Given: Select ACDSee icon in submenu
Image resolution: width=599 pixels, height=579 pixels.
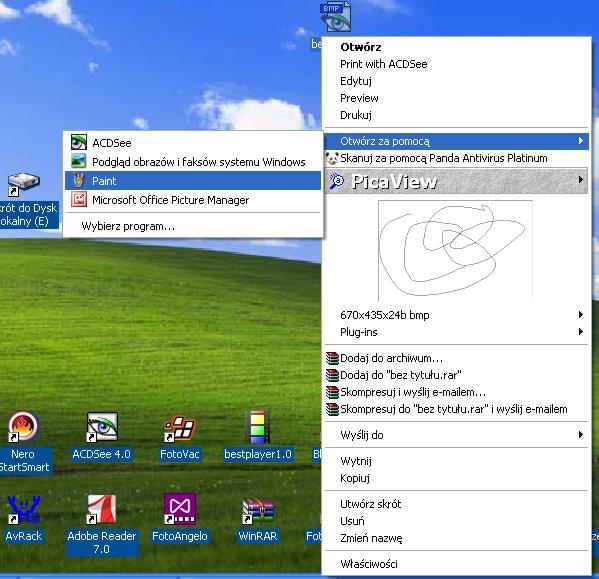Looking at the screenshot, I should (x=79, y=142).
